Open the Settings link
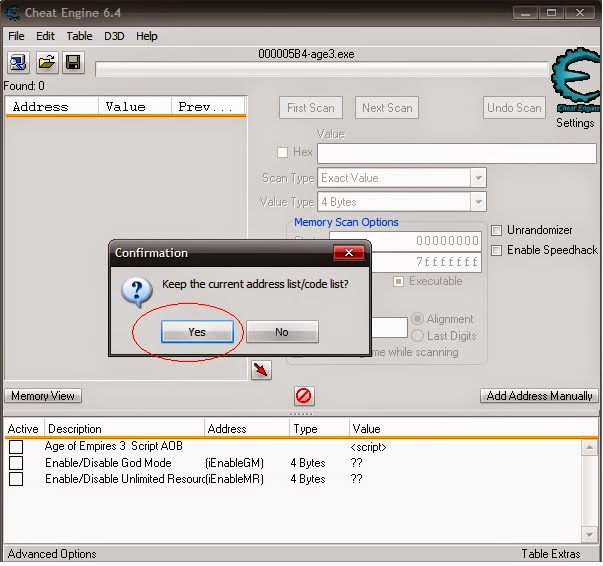The width and height of the screenshot is (603, 566). (575, 123)
